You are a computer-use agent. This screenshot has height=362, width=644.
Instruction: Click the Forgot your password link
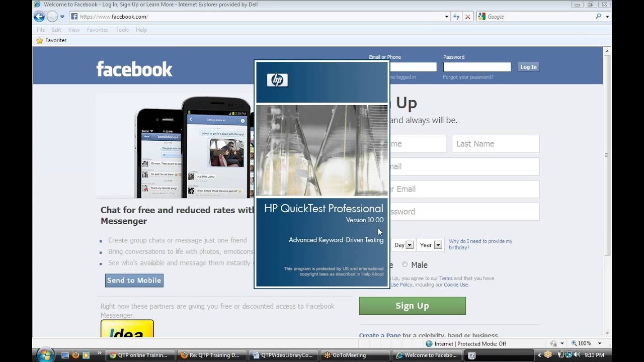pyautogui.click(x=468, y=77)
